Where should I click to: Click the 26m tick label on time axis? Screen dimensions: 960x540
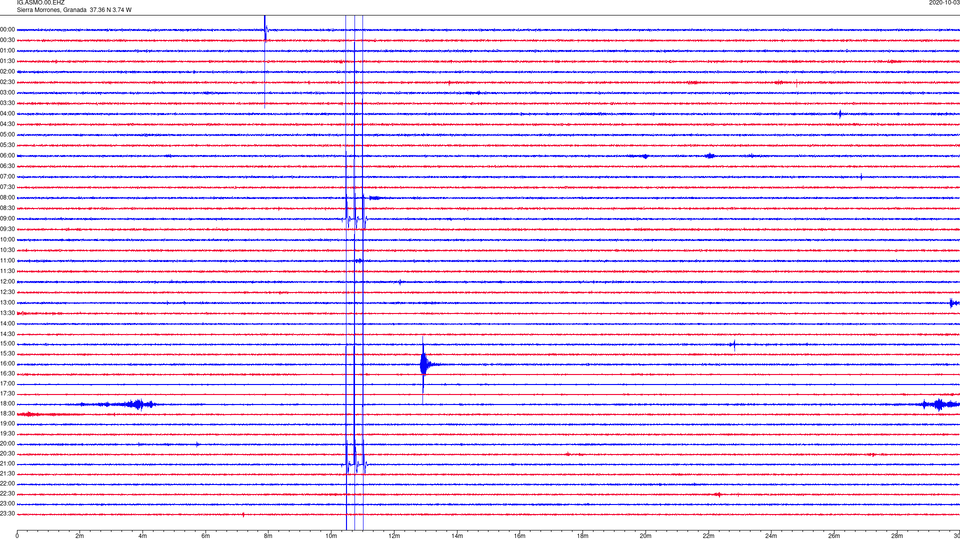(834, 536)
